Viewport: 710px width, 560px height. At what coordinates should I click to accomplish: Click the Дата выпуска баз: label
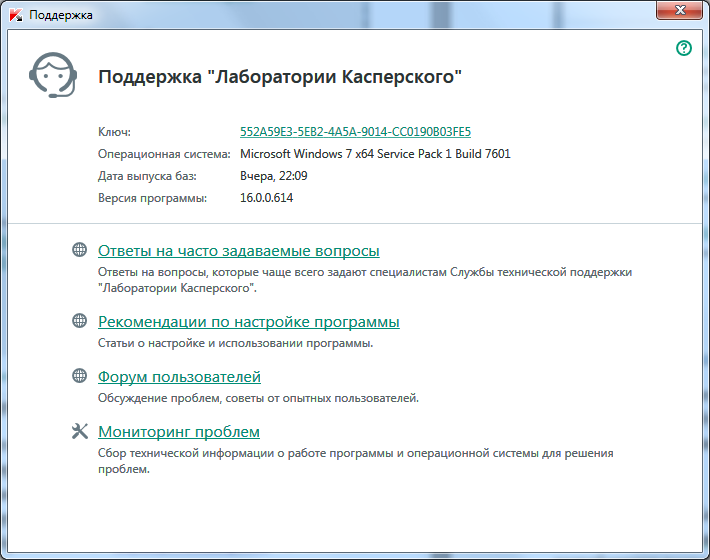click(x=147, y=176)
